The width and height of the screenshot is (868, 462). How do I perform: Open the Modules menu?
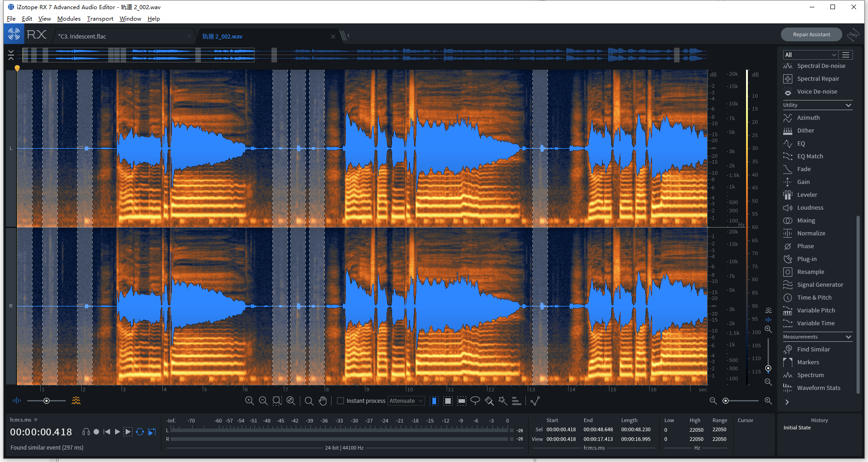pos(69,19)
